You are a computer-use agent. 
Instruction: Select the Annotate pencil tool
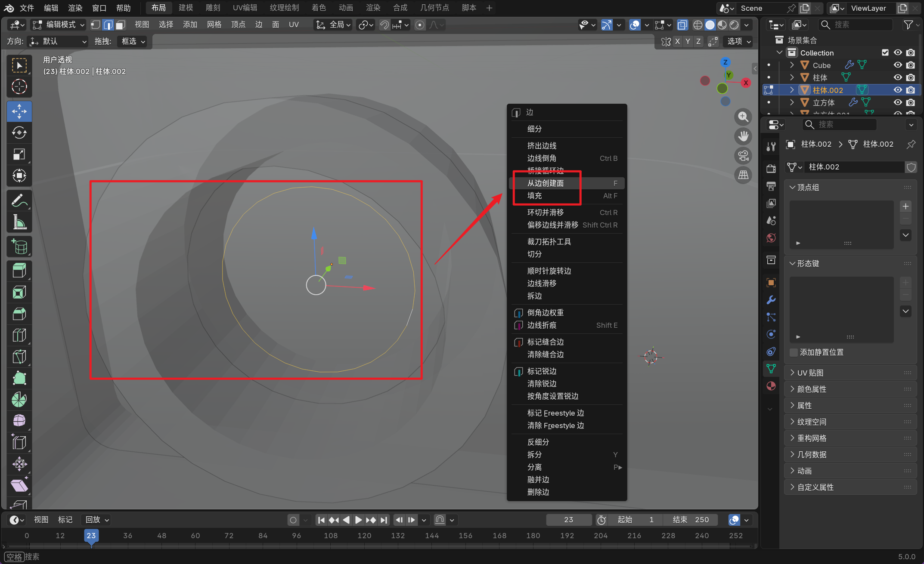coord(19,200)
